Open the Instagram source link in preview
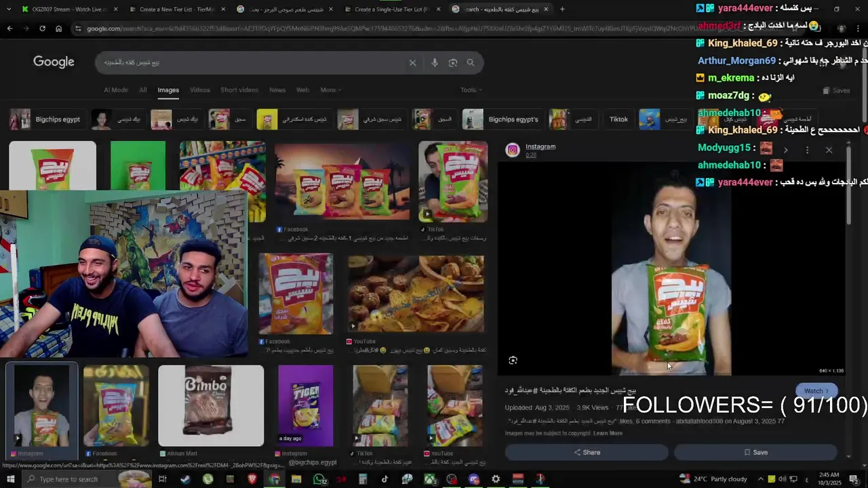Viewport: 868px width, 488px height. point(540,146)
